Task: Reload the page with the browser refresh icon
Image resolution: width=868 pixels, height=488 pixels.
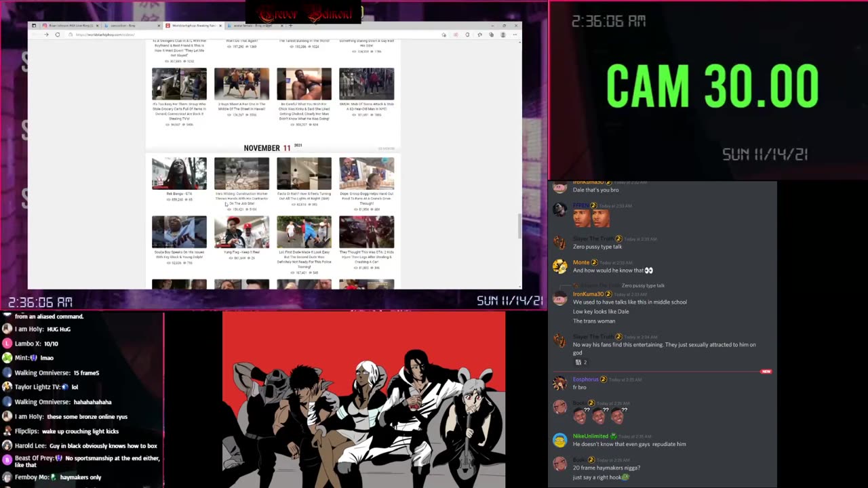Action: [x=58, y=35]
